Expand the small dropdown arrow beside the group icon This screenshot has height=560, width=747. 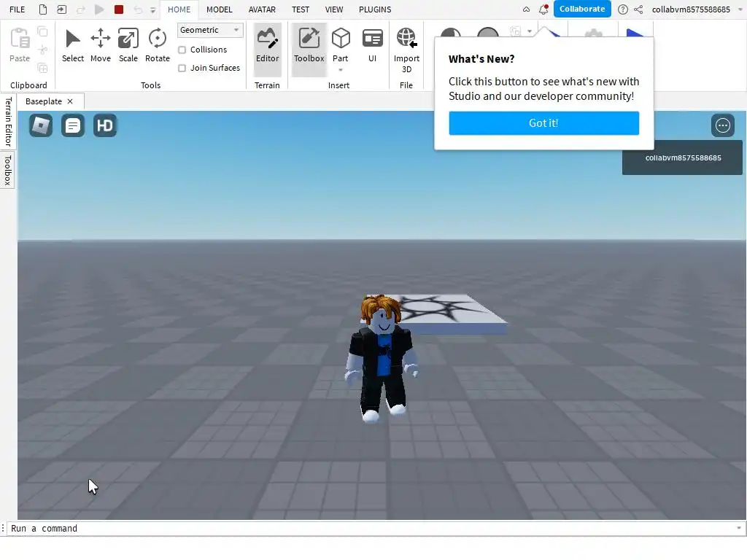[530, 31]
